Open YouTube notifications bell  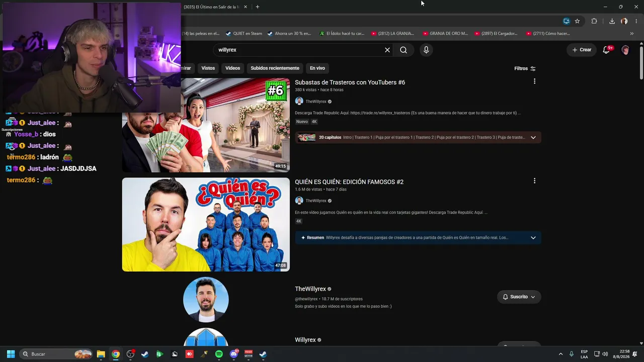tap(606, 50)
